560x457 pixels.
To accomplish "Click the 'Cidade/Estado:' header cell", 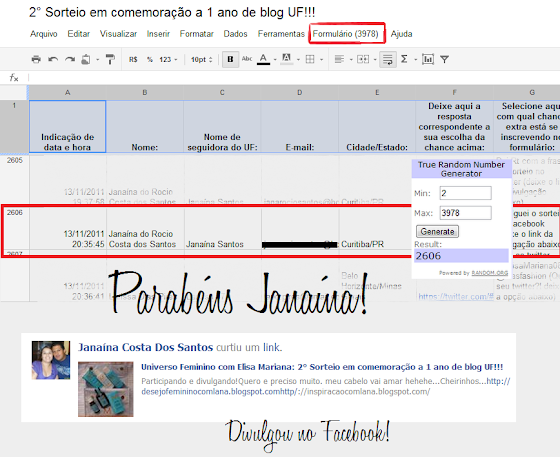I will point(377,127).
